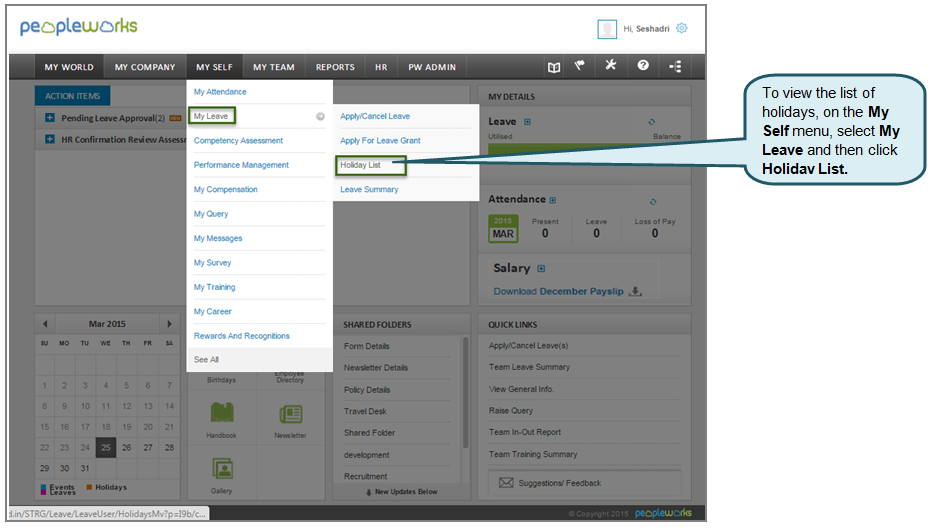Select Competency Assessment menu entry
Screen dimensions: 935x528
pos(238,141)
